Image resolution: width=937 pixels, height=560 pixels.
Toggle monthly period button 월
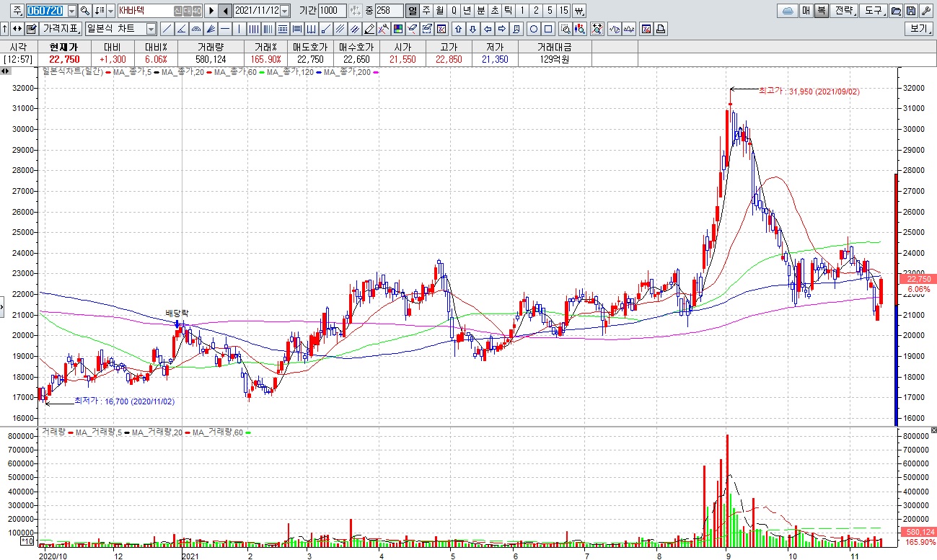(439, 11)
